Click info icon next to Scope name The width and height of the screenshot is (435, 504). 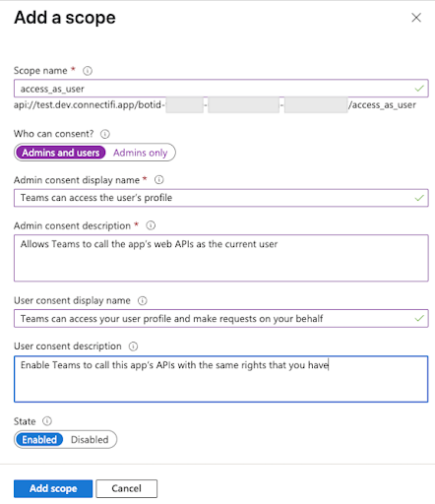coord(88,71)
